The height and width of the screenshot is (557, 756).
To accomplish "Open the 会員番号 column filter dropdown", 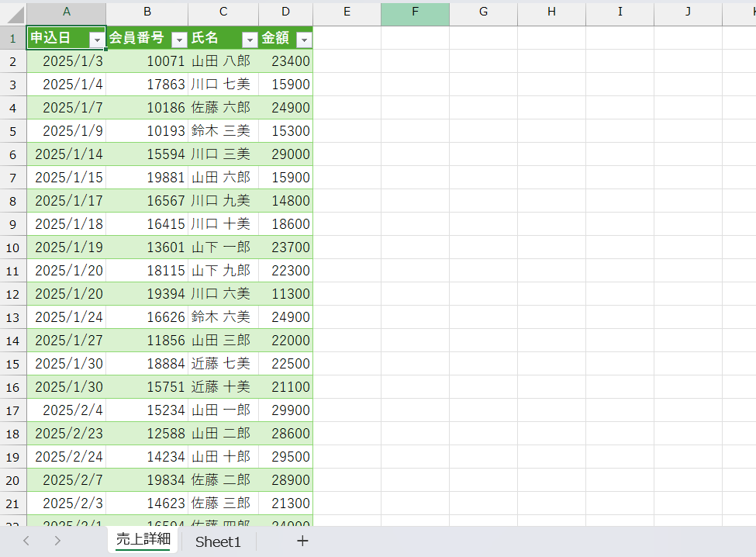I will tap(179, 40).
